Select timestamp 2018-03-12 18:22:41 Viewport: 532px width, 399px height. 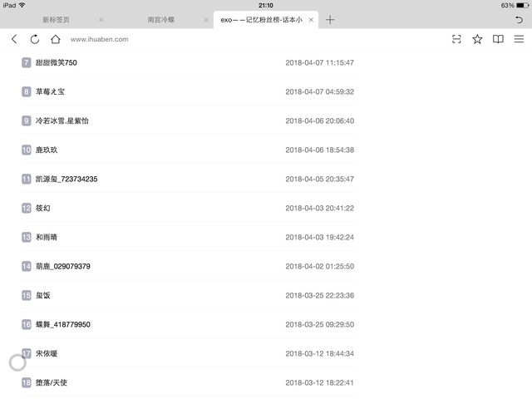pyautogui.click(x=319, y=383)
